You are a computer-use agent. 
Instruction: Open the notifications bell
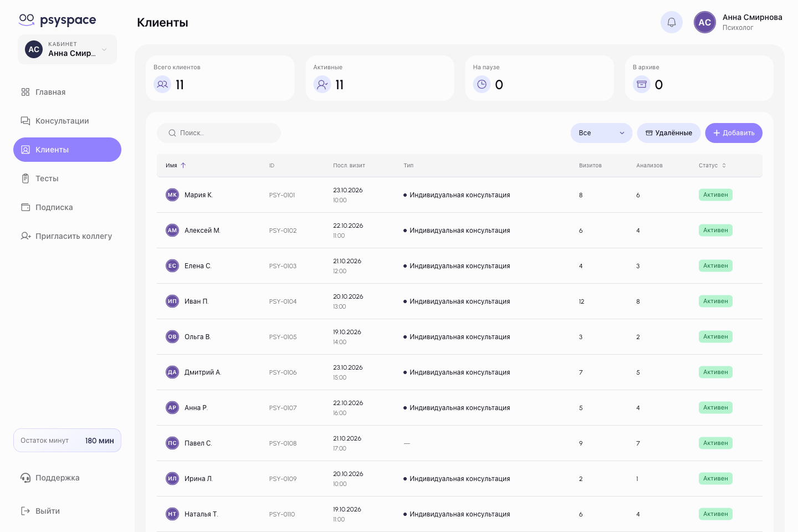(x=672, y=22)
